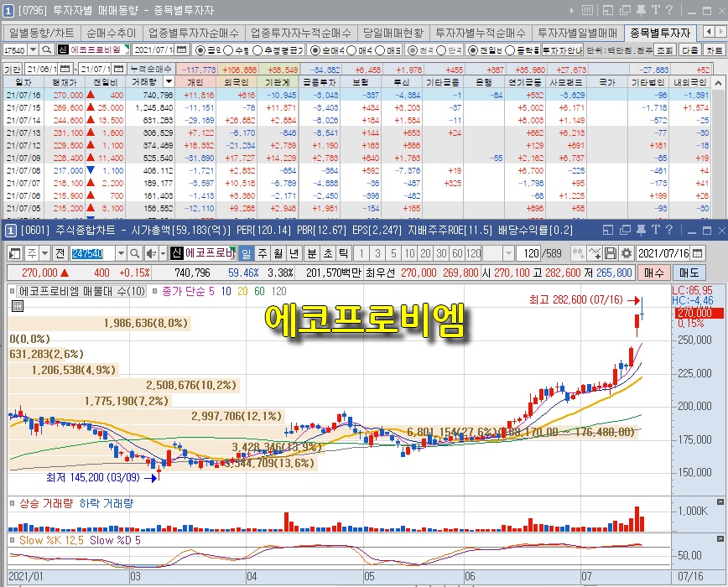Click the 신 badge beside 에코프로비 in chart toolbar
This screenshot has width=728, height=587.
(x=176, y=253)
